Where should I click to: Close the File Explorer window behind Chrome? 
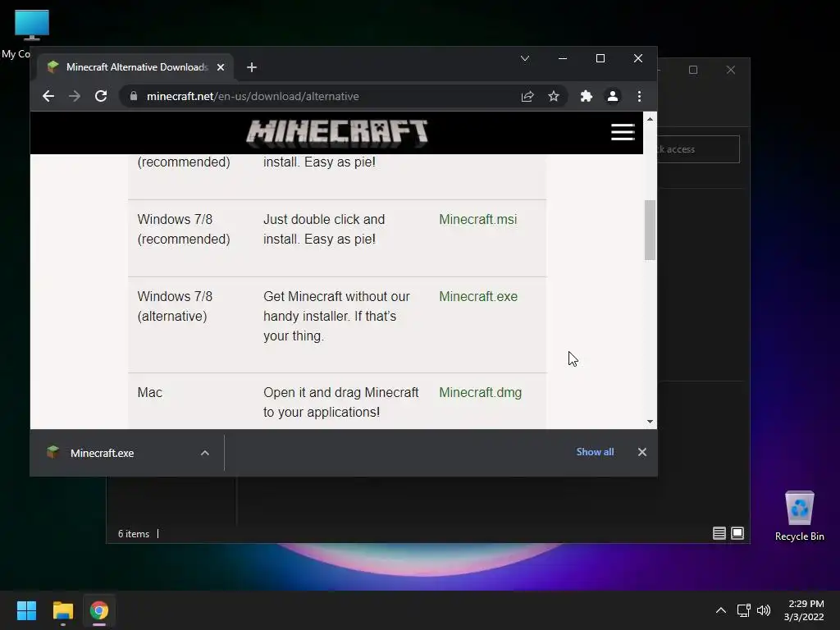731,71
